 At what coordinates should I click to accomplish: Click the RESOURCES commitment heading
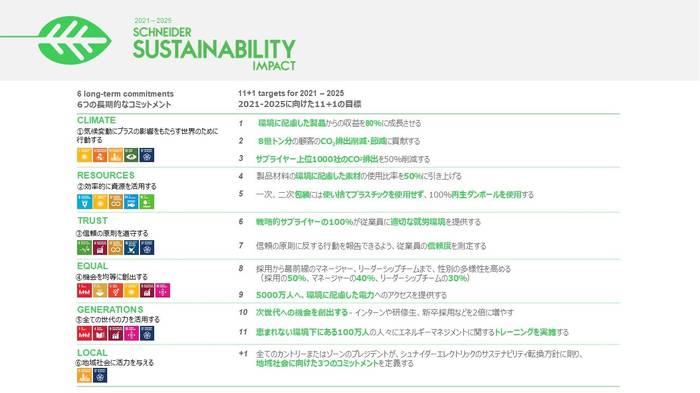[106, 175]
